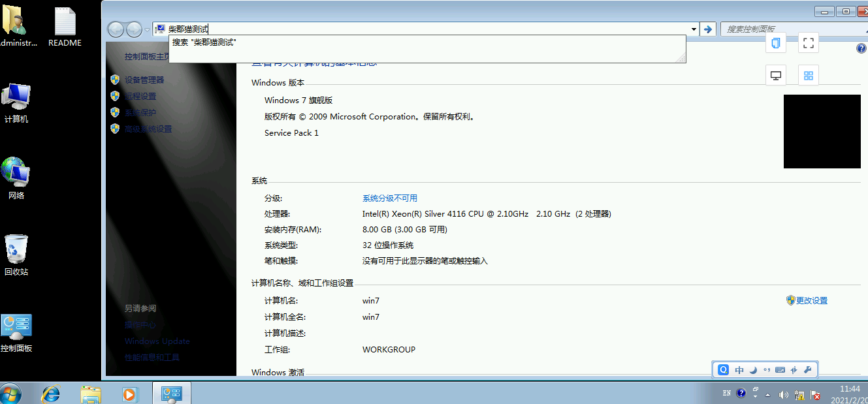868x404 pixels.
Task: Toggle Chinese punctuation on the input bar
Action: pyautogui.click(x=767, y=369)
